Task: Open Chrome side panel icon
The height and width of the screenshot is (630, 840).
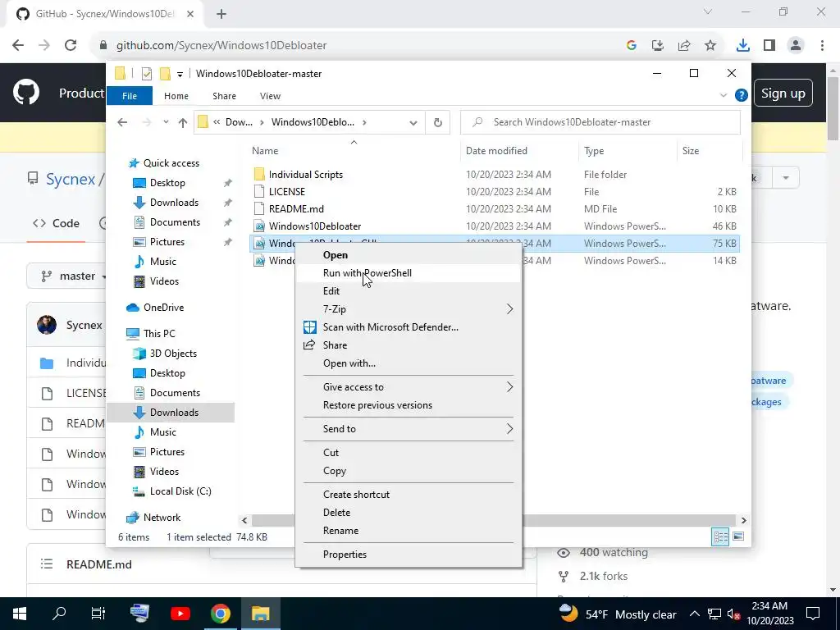Action: 769,46
